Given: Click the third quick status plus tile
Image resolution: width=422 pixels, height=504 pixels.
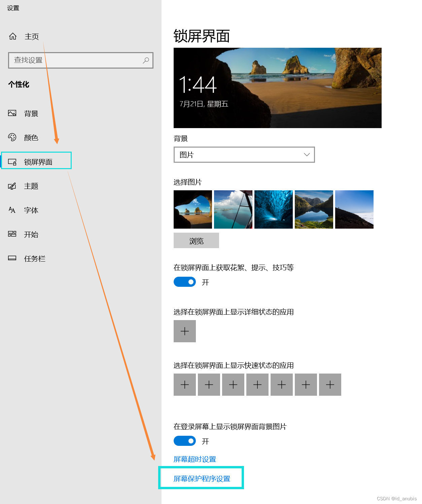Looking at the screenshot, I should [x=233, y=385].
